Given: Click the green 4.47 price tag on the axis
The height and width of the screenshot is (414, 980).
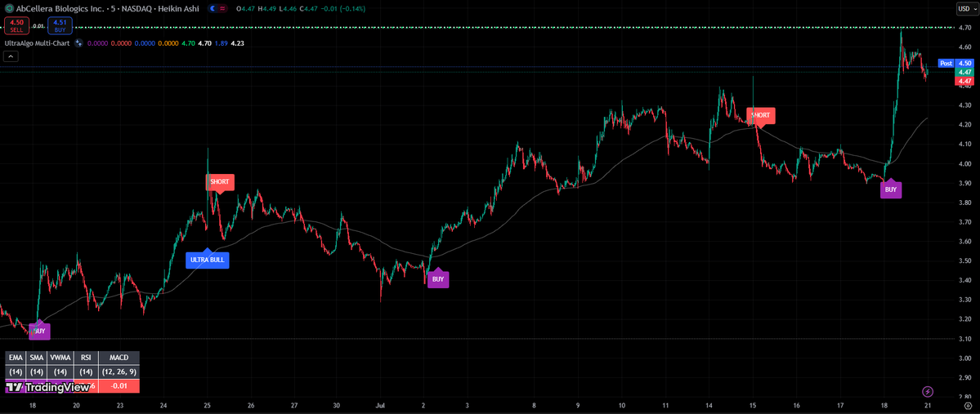Looking at the screenshot, I should (x=965, y=73).
